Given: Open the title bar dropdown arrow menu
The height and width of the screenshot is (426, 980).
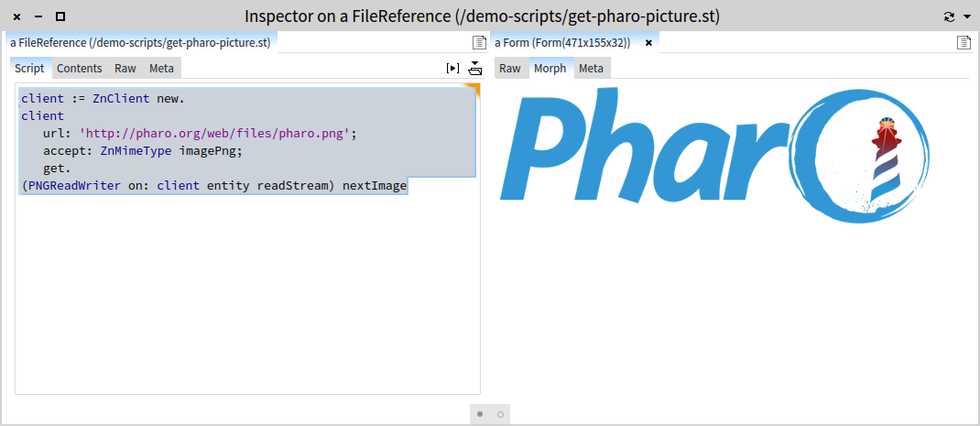Looking at the screenshot, I should click(x=967, y=16).
